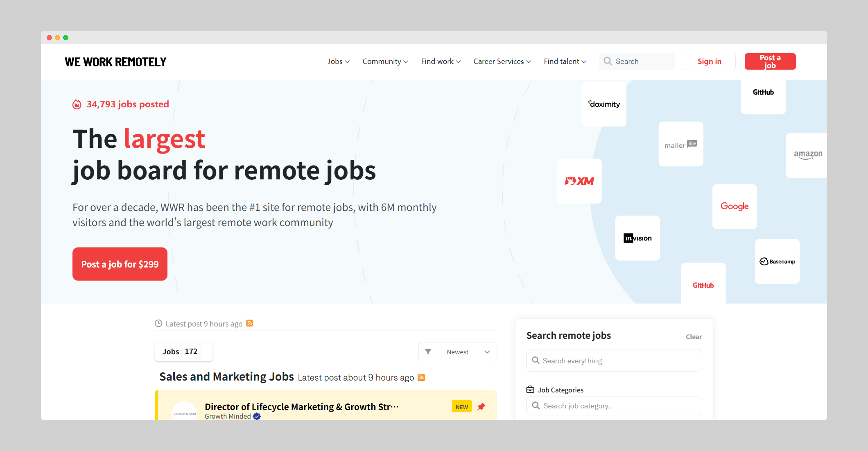Click Post a job for $299 button

120,264
